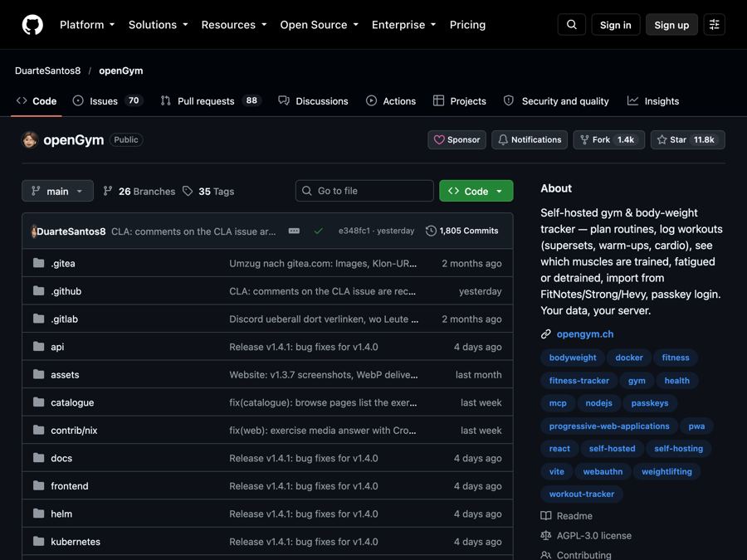The width and height of the screenshot is (747, 560).
Task: Switch to the Discussions tab
Action: [x=313, y=101]
